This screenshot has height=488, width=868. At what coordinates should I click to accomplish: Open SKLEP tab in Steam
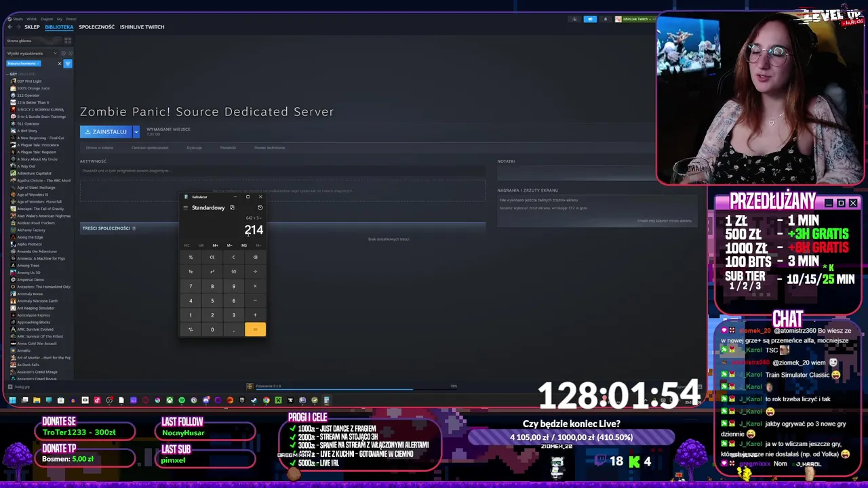tap(32, 27)
